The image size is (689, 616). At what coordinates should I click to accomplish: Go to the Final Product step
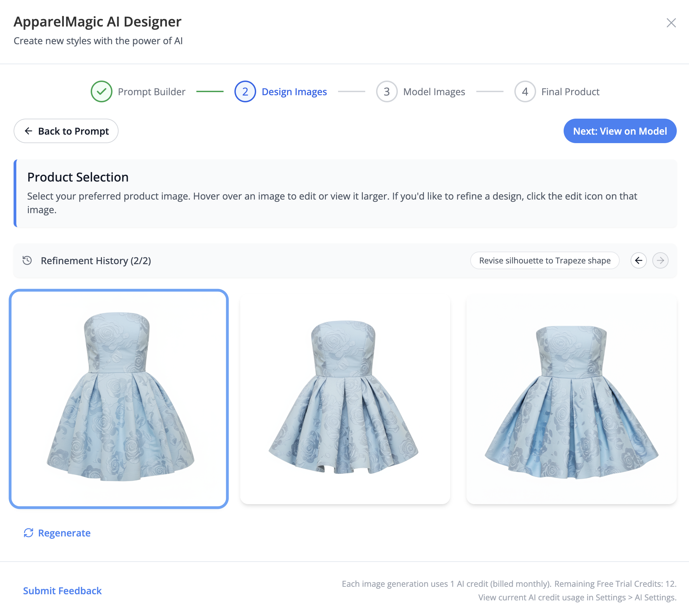tap(570, 92)
